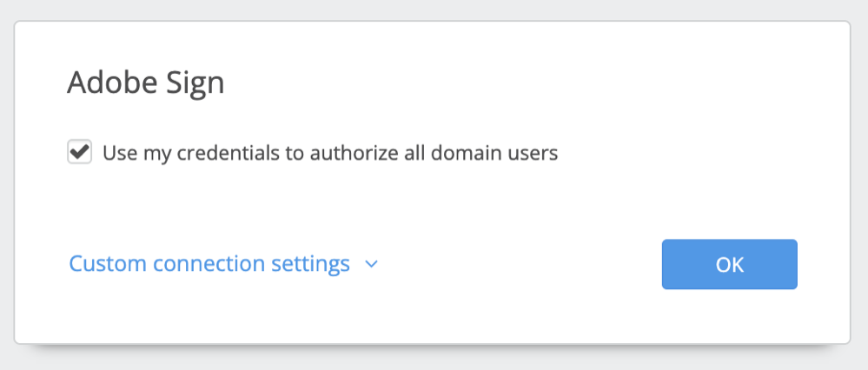Open the Custom connection settings link

pyautogui.click(x=209, y=264)
